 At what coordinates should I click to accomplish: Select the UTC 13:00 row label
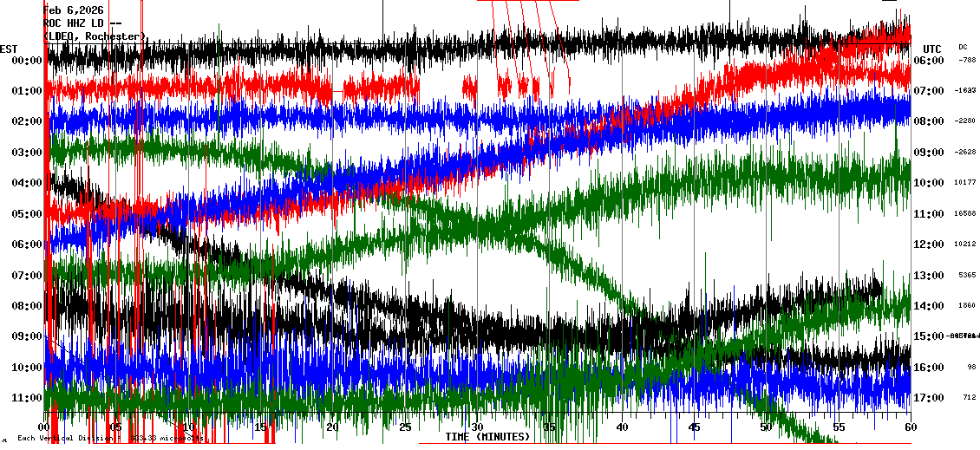tap(929, 275)
